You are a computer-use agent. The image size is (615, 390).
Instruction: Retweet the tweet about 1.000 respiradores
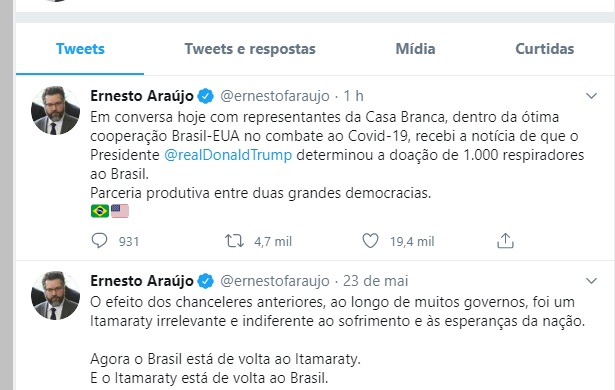(x=234, y=241)
